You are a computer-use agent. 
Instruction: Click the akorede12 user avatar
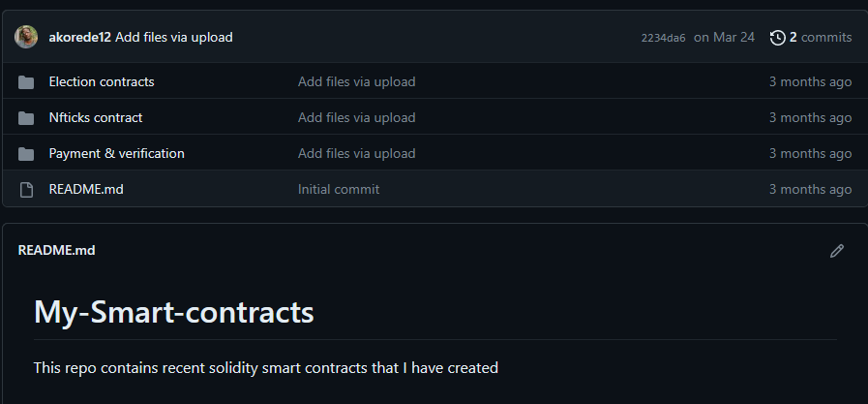26,37
